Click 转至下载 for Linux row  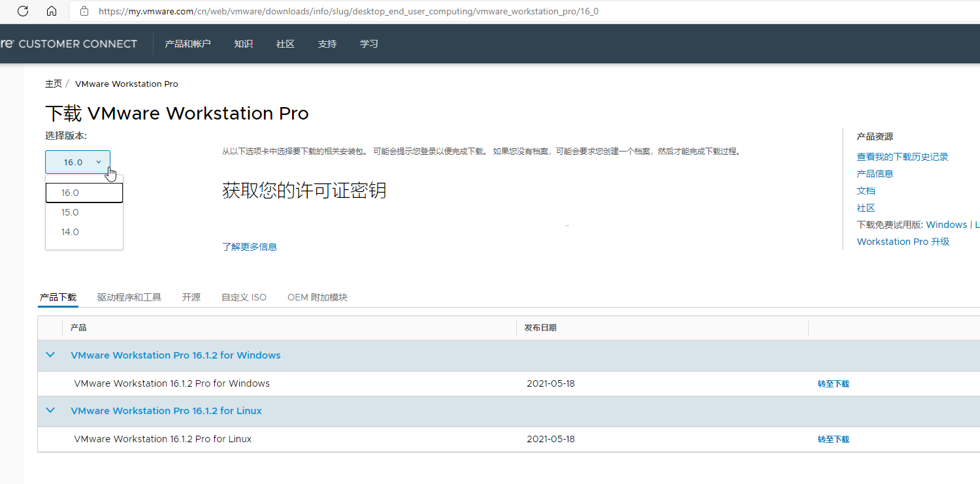tap(834, 440)
